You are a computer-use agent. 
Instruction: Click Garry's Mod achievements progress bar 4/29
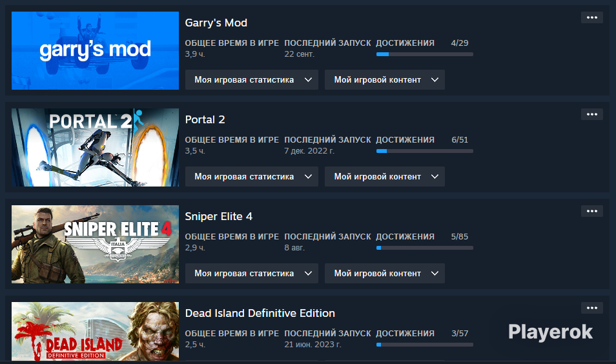point(425,54)
